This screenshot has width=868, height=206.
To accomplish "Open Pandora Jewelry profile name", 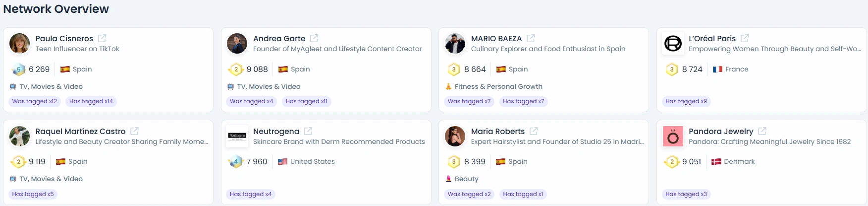I will click(721, 132).
